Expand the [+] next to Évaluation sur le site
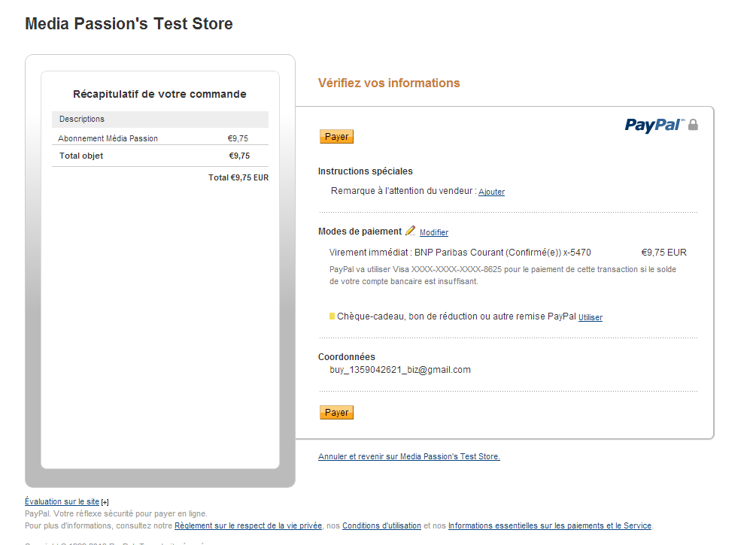 (x=105, y=502)
